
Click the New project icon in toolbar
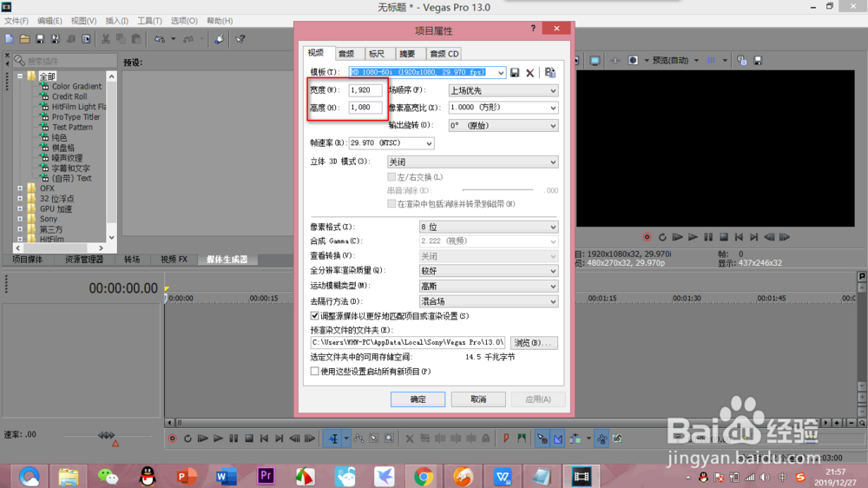(10, 39)
